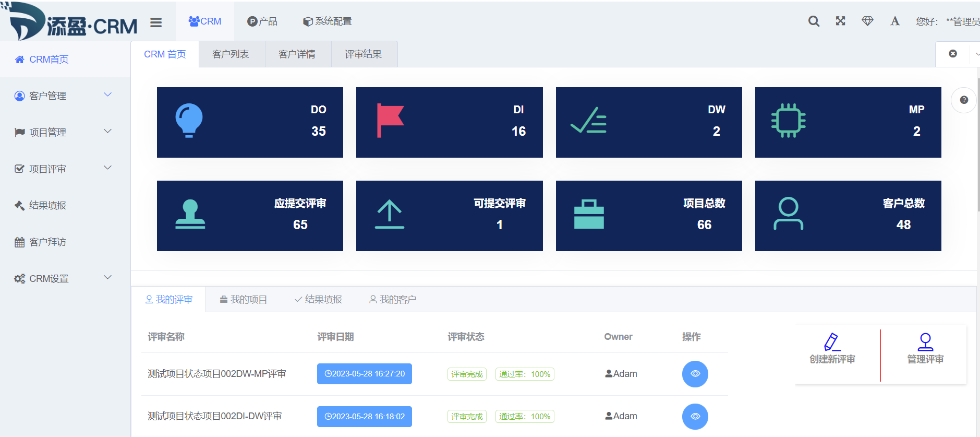The height and width of the screenshot is (437, 980).
Task: Click 评审完成 tag in 002DW-MP评审 row
Action: point(467,374)
